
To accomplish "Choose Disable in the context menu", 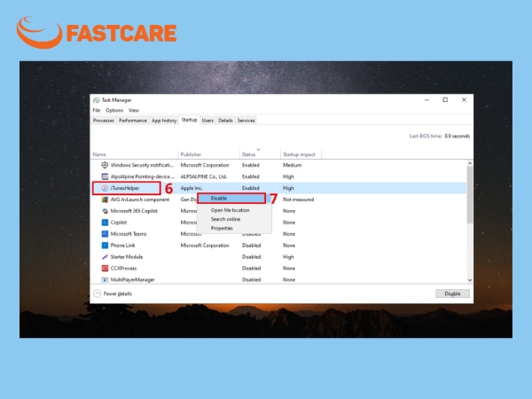I will click(x=231, y=198).
